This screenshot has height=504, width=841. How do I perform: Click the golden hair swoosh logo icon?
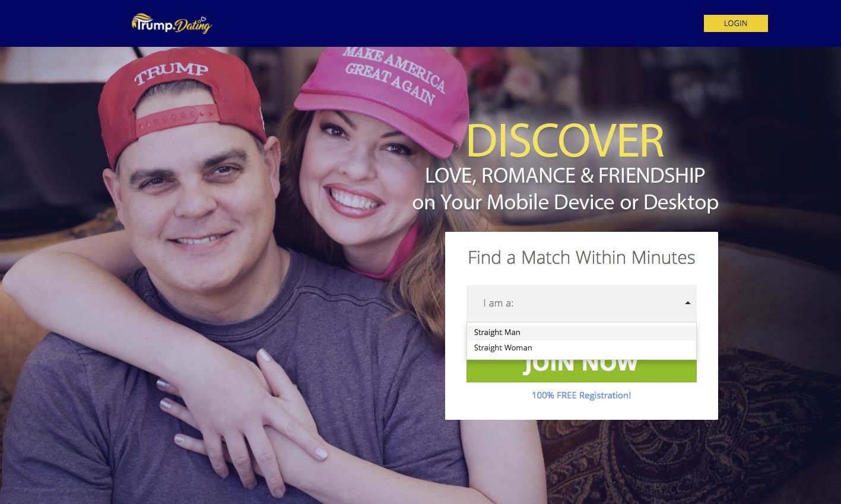point(142,18)
